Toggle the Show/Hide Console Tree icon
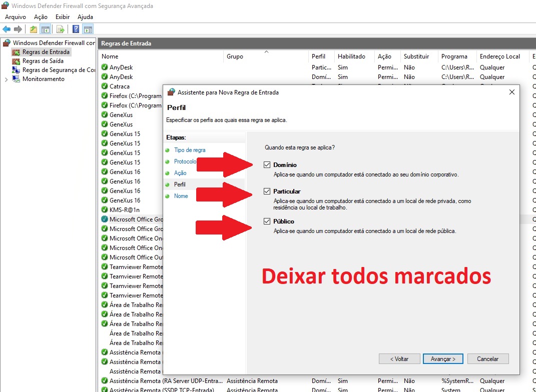Viewport: 536px width, 392px height. (46, 29)
